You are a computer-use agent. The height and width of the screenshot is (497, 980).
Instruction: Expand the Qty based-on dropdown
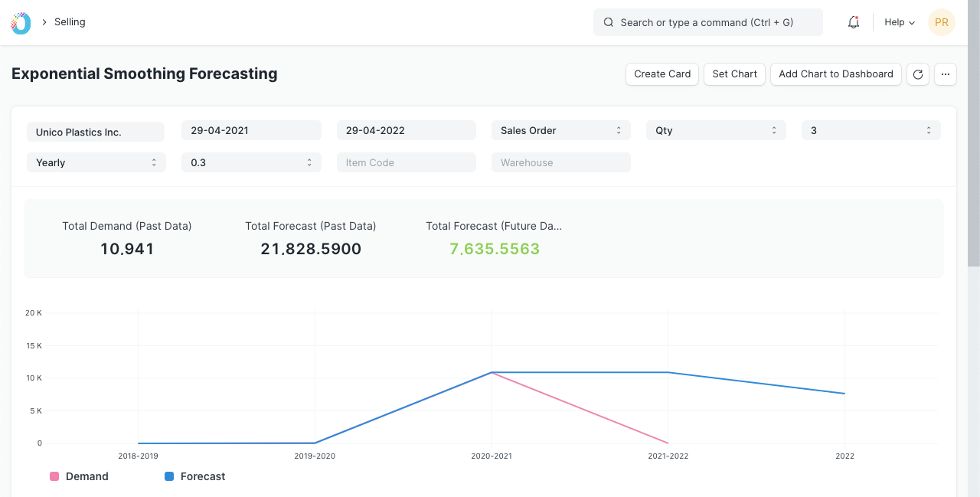(715, 130)
